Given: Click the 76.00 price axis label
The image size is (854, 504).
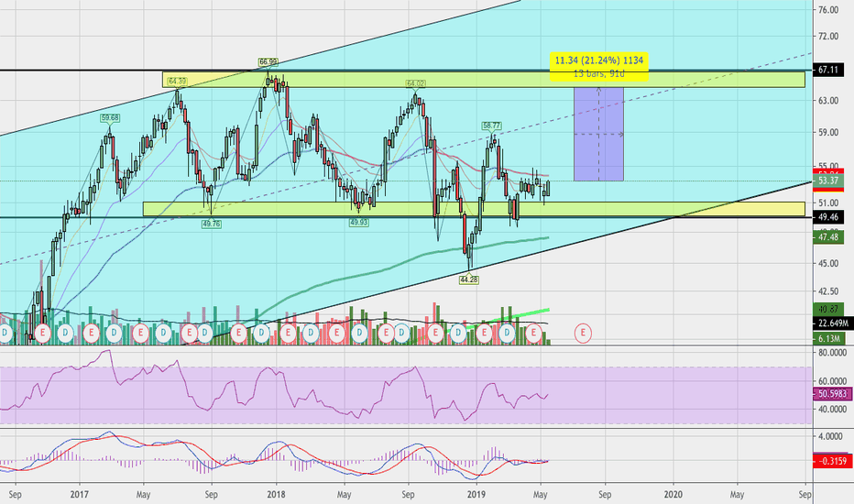Looking at the screenshot, I should point(827,10).
